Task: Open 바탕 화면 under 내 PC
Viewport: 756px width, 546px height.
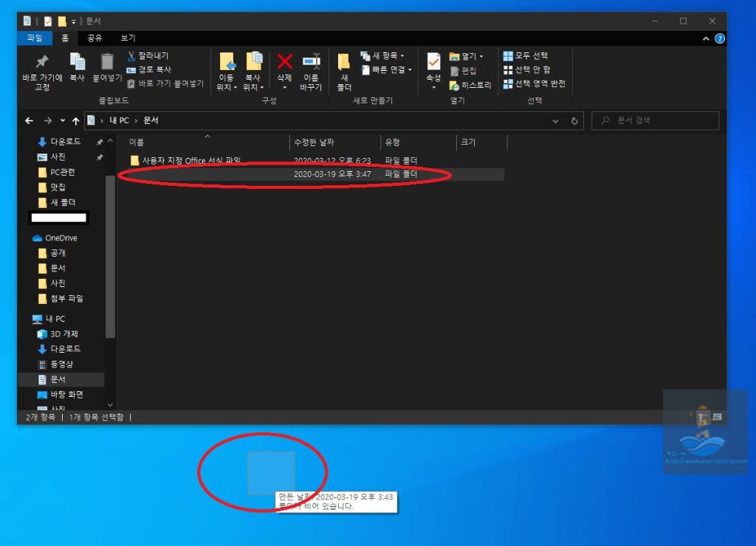Action: coord(61,395)
